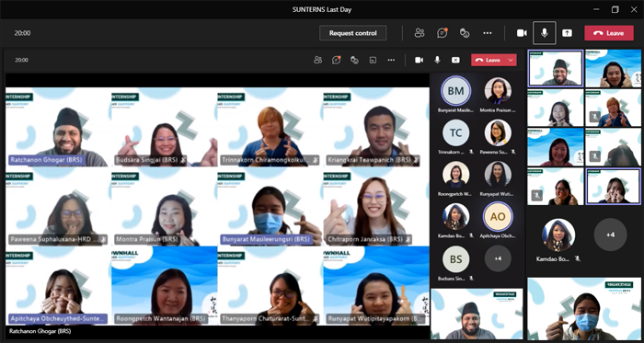Click the AO avatar for Apitchaya
Viewport: 644px width, 343px height.
click(x=498, y=216)
